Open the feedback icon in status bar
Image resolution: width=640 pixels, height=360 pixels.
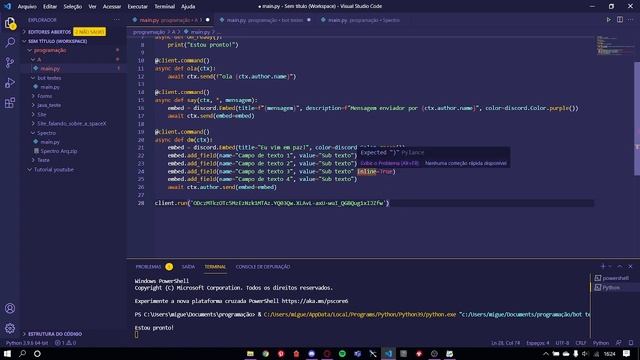(x=619, y=343)
